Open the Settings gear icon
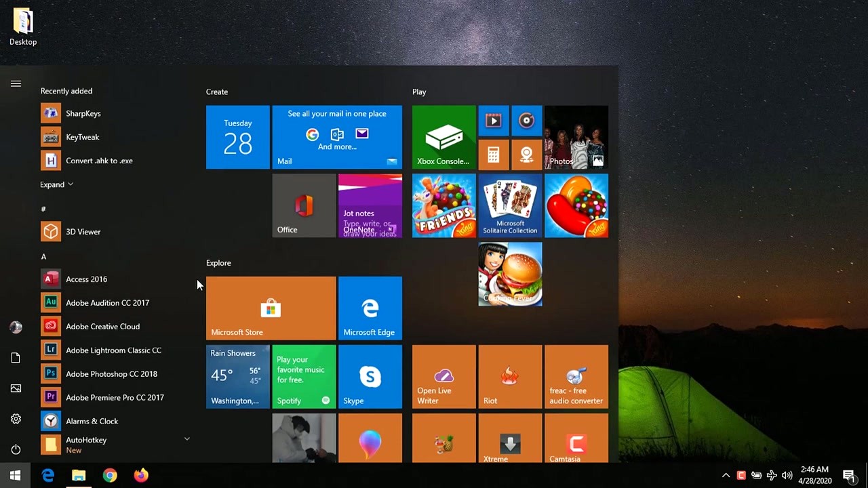Screen dimensions: 868x488 pyautogui.click(x=16, y=419)
